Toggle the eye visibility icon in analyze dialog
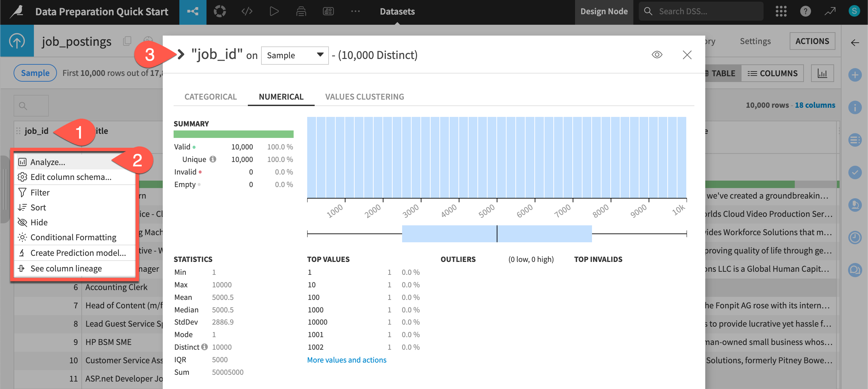This screenshot has height=389, width=868. (x=657, y=54)
